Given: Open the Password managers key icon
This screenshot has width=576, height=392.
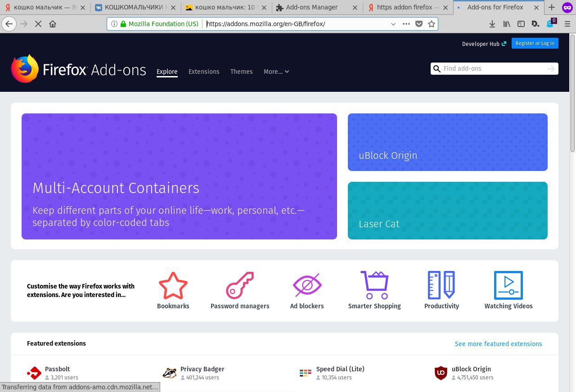Looking at the screenshot, I should click(x=240, y=285).
